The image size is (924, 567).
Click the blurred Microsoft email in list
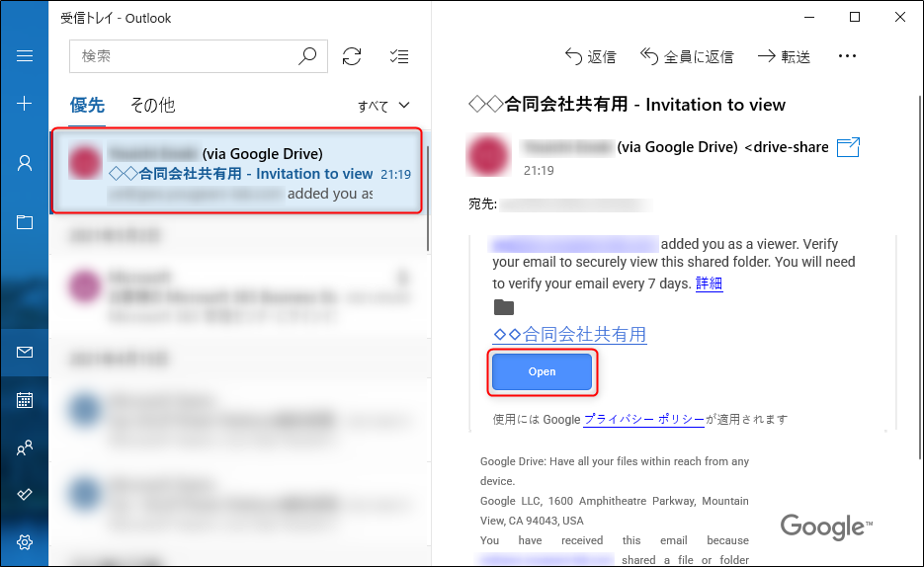[x=237, y=297]
